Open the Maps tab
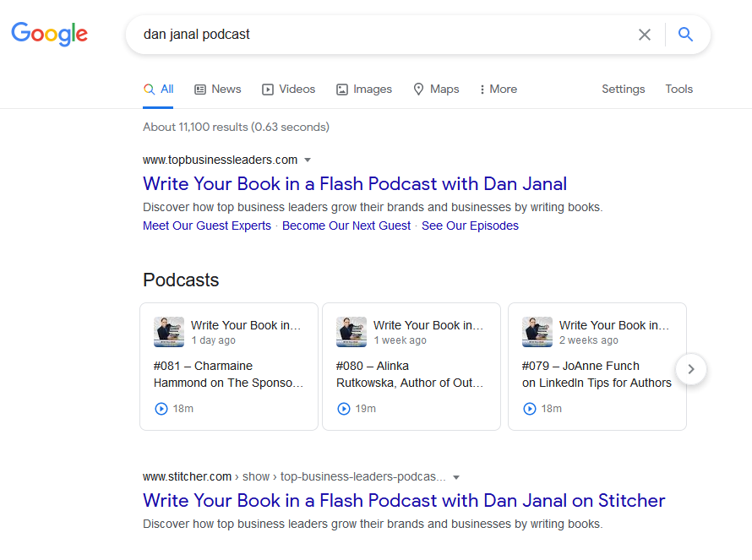The height and width of the screenshot is (560, 752). point(436,90)
